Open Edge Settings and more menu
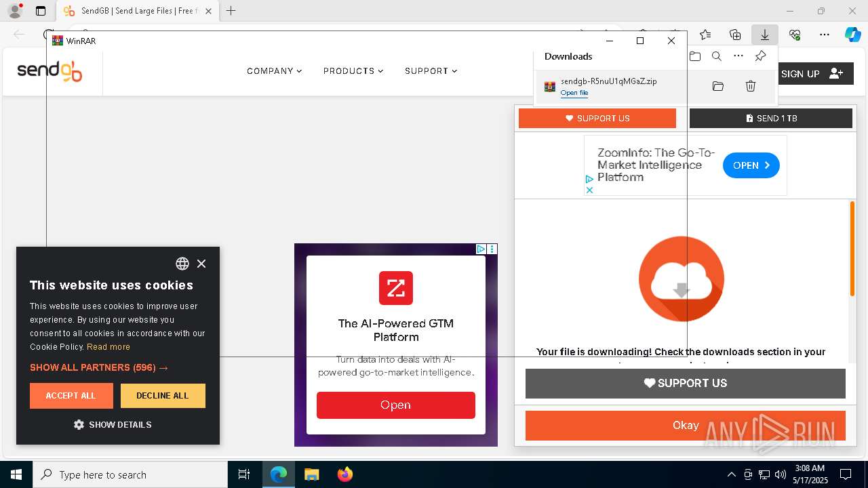This screenshot has width=868, height=488. pos(825,35)
